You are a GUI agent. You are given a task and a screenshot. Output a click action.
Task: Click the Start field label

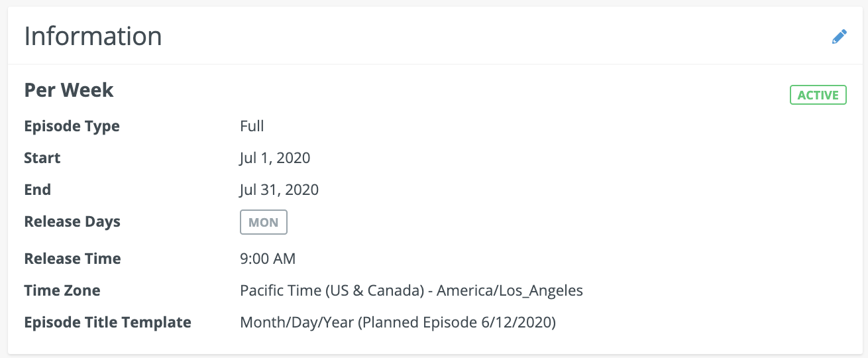42,158
